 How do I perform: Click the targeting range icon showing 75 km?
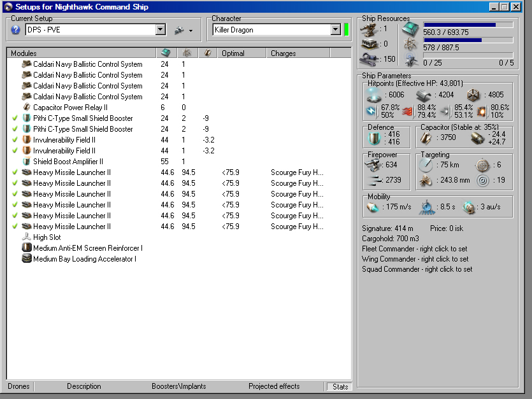pyautogui.click(x=426, y=165)
